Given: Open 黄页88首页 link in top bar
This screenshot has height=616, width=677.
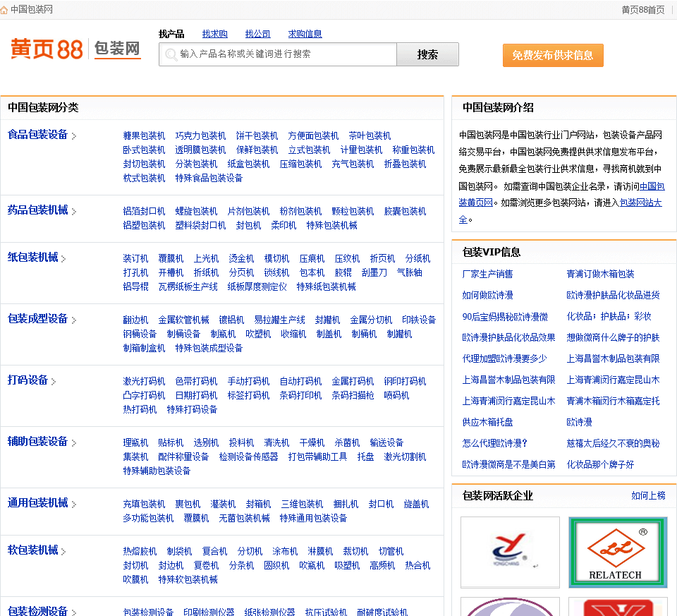Looking at the screenshot, I should pyautogui.click(x=643, y=10).
